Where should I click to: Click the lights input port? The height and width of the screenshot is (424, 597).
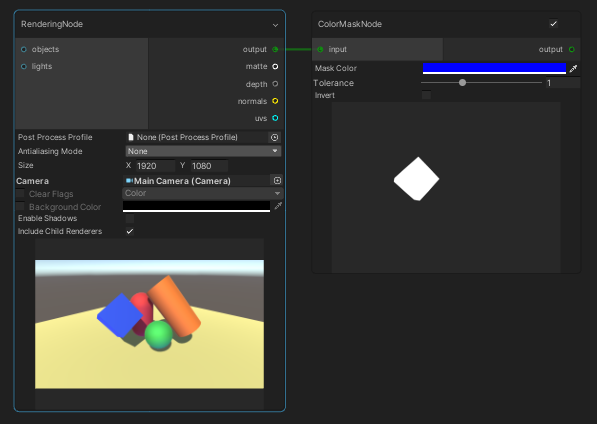(x=24, y=67)
